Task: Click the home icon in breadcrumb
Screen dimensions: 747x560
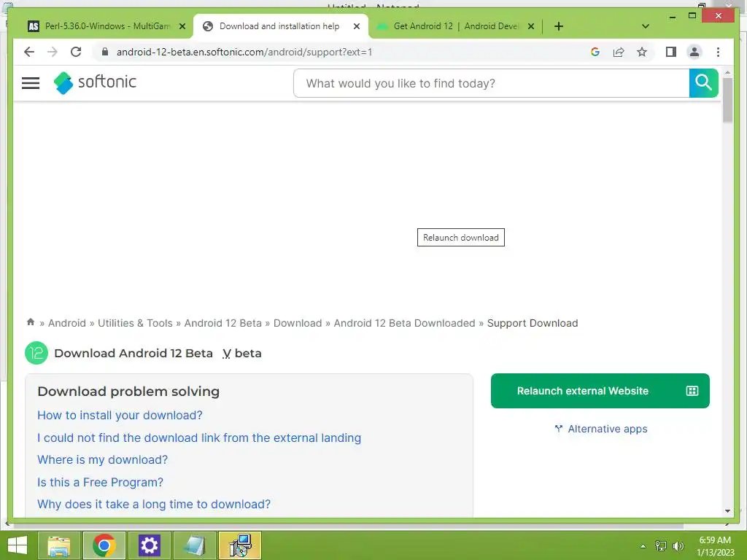Action: (x=31, y=322)
